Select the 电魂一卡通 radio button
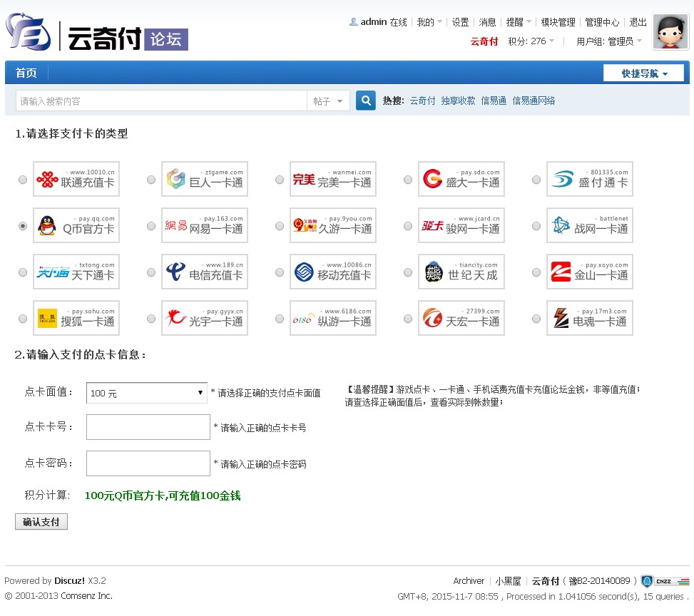Screen dimensions: 694x616 (536, 319)
